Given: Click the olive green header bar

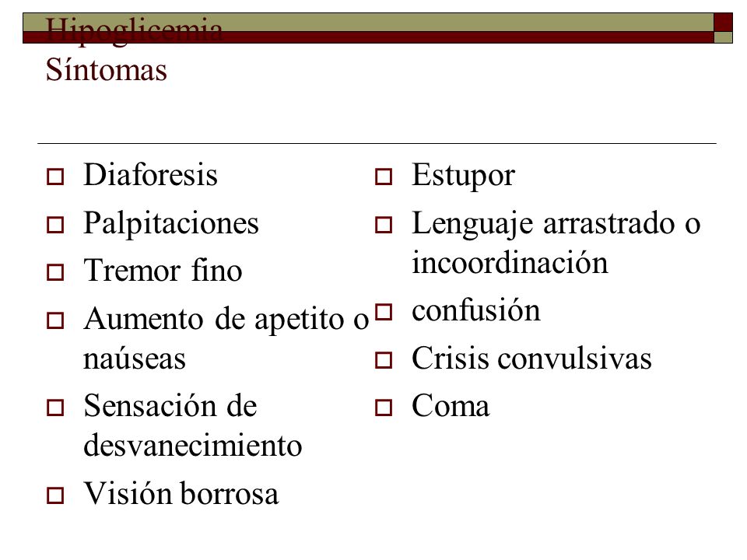Looking at the screenshot, I should (x=368, y=23).
